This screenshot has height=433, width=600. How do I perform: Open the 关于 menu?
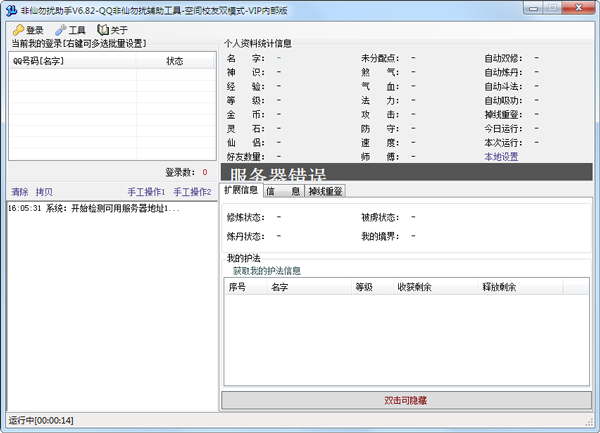[112, 30]
